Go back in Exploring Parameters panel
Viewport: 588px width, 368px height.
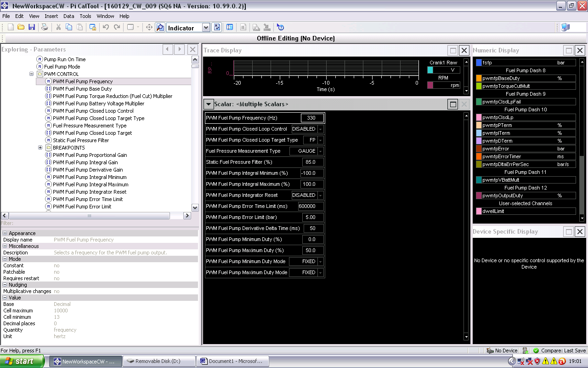(x=168, y=49)
